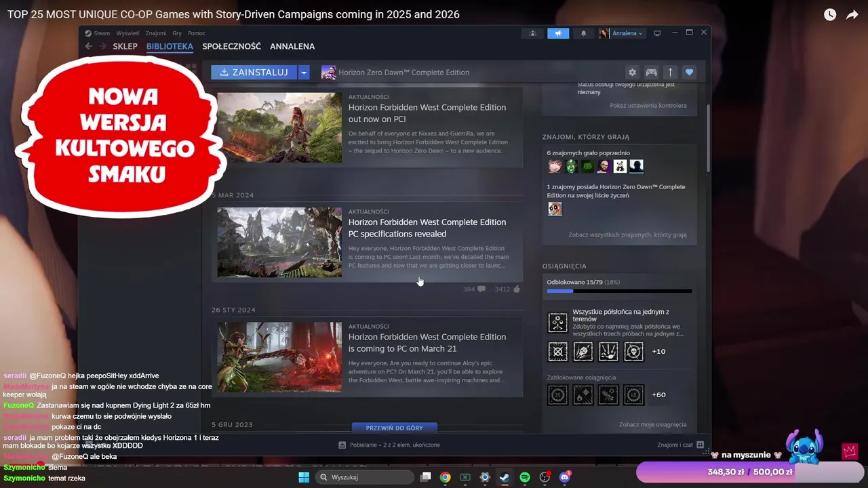Click PRZEWIŃ DO GÓRY button
Viewport: 868px width, 488px height.
coord(394,428)
